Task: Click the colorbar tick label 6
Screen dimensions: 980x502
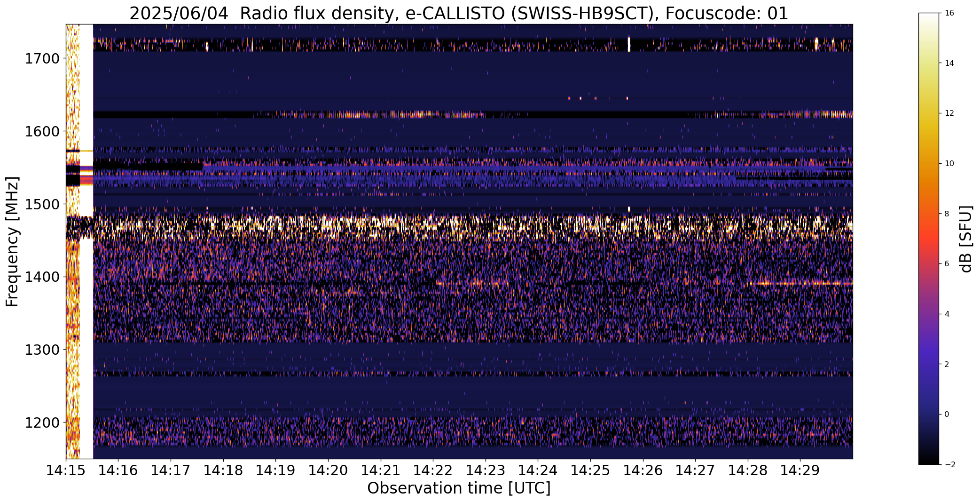Action: pos(947,264)
